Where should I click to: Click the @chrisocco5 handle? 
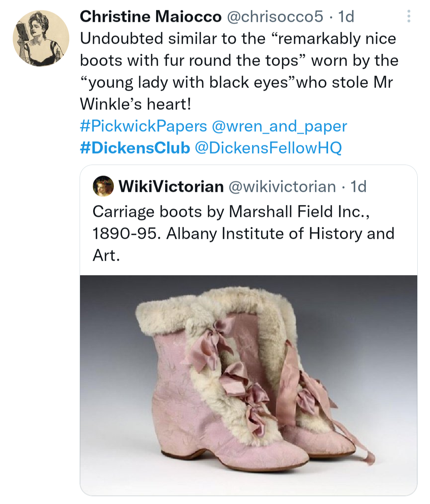pyautogui.click(x=275, y=17)
